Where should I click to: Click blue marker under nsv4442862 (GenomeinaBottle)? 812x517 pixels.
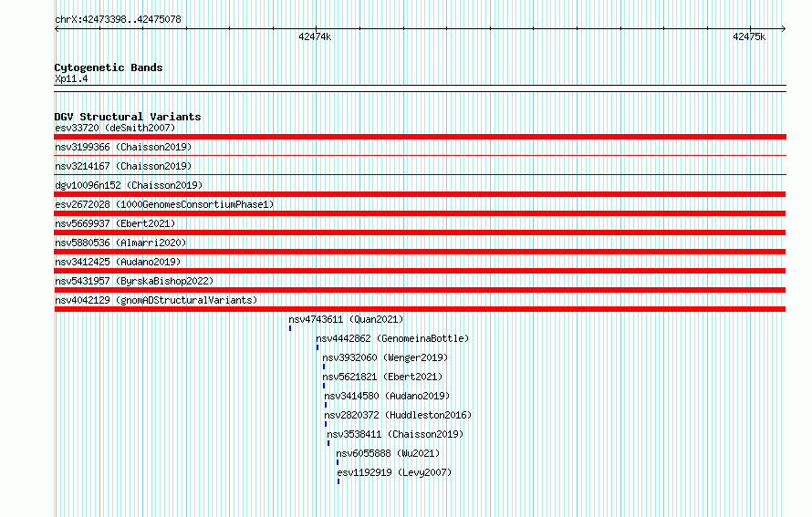tap(318, 347)
